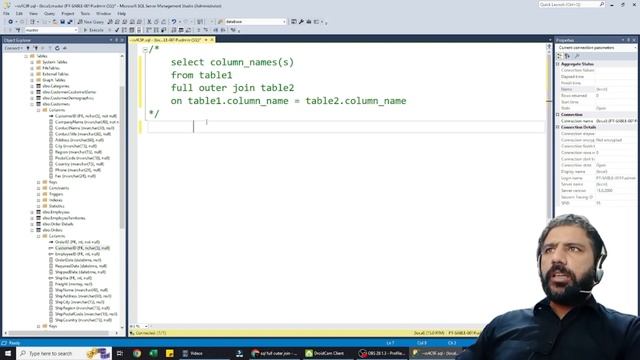Click the Open File icon in toolbar
This screenshot has width=640, height=360.
tap(55, 22)
